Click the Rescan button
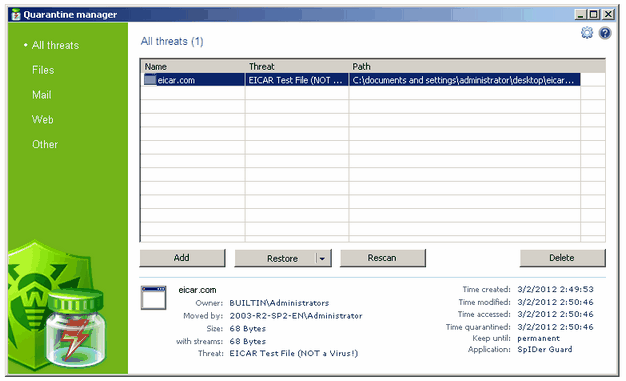Screen dimensions: 626x381 tap(382, 258)
